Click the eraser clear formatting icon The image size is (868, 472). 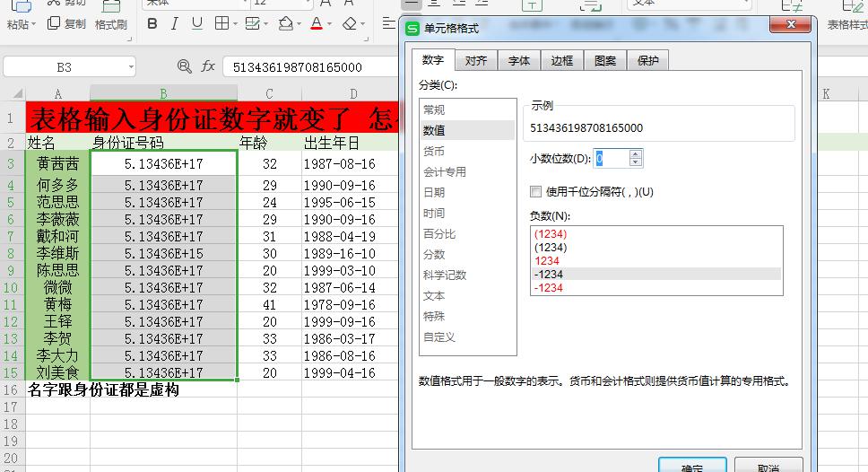350,24
